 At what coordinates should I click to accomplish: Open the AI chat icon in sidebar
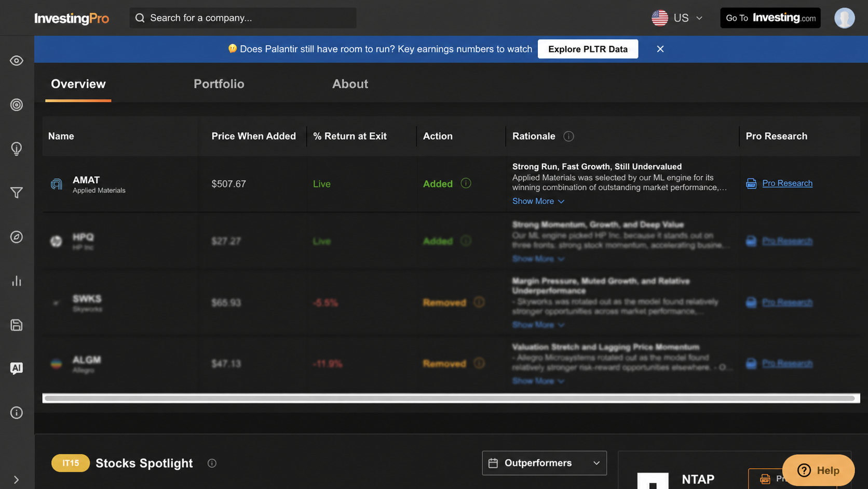click(x=17, y=368)
